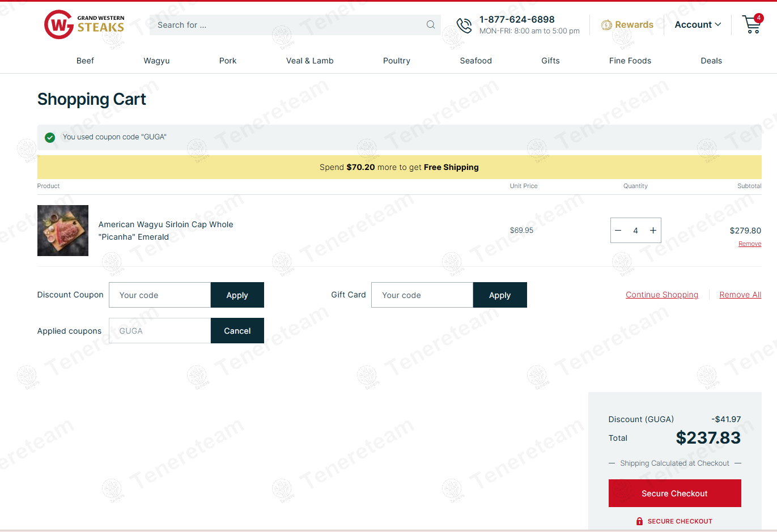777x532 pixels.
Task: Click the Picanha product thumbnail
Action: point(63,231)
